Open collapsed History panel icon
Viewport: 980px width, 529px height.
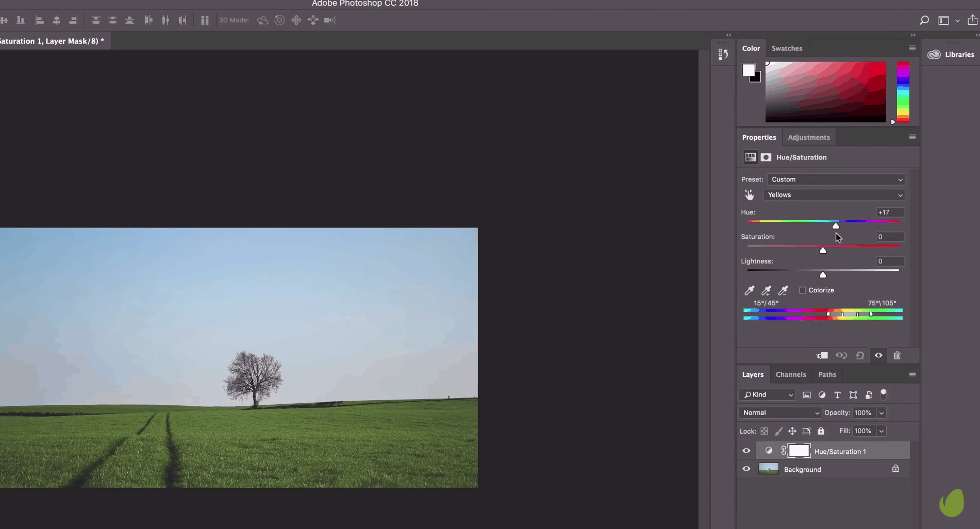(723, 54)
